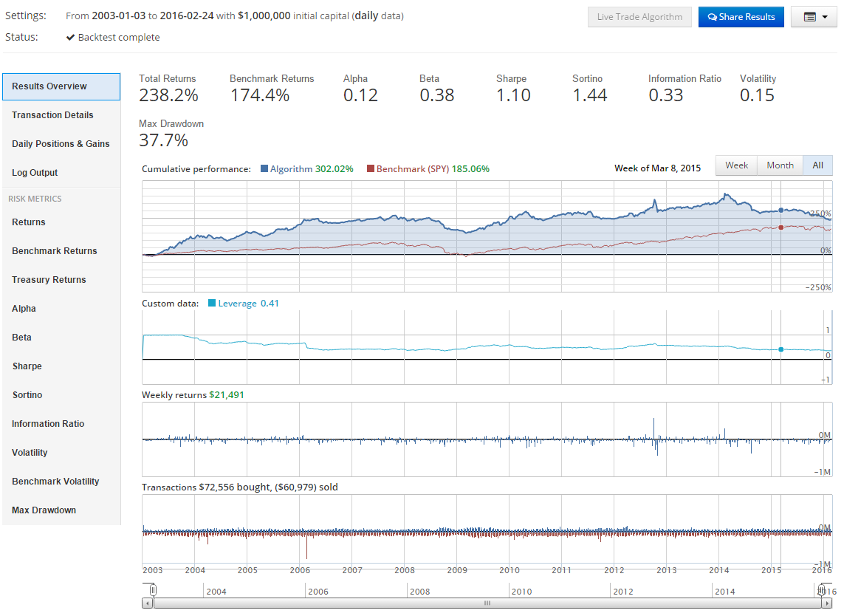Click the cyan Leverage legend swatch
Image resolution: width=844 pixels, height=616 pixels.
213,304
